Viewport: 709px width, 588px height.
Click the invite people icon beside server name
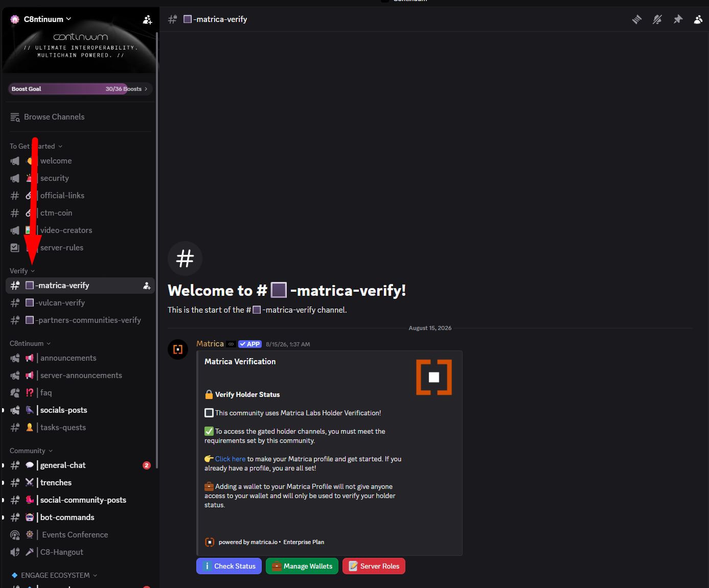pyautogui.click(x=147, y=19)
